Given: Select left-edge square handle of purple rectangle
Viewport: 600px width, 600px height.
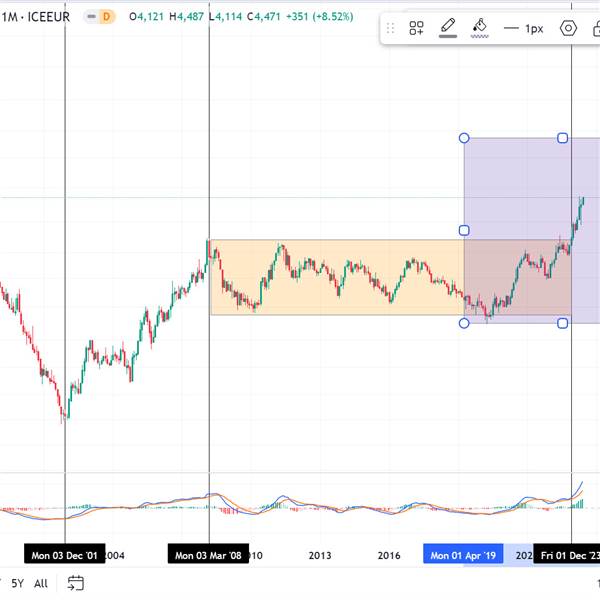Looking at the screenshot, I should [x=464, y=230].
